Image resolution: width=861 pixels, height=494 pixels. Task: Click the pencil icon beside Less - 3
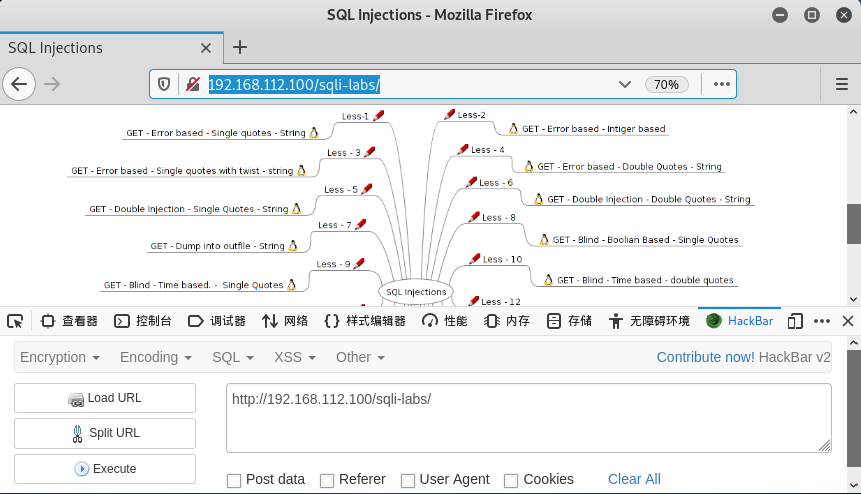tap(370, 152)
